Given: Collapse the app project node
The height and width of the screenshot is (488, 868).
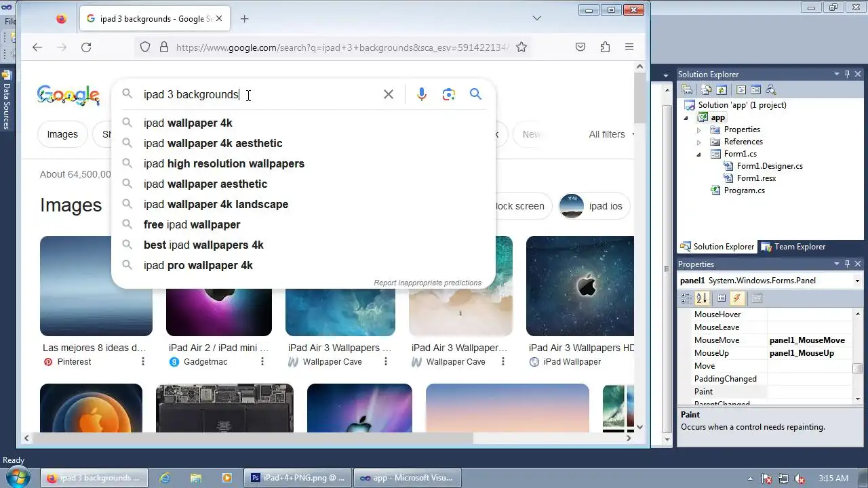Looking at the screenshot, I should (x=686, y=118).
